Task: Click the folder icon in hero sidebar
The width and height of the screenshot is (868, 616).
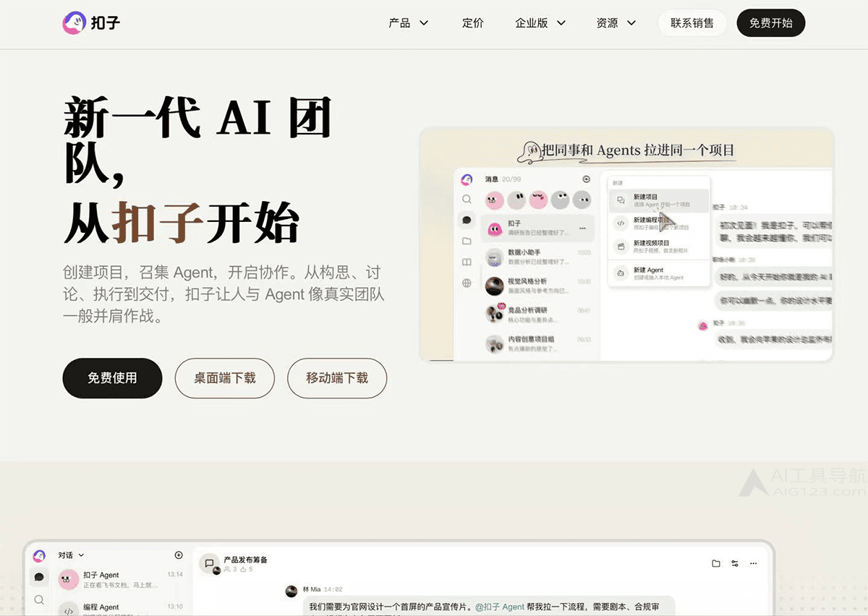Action: (467, 241)
